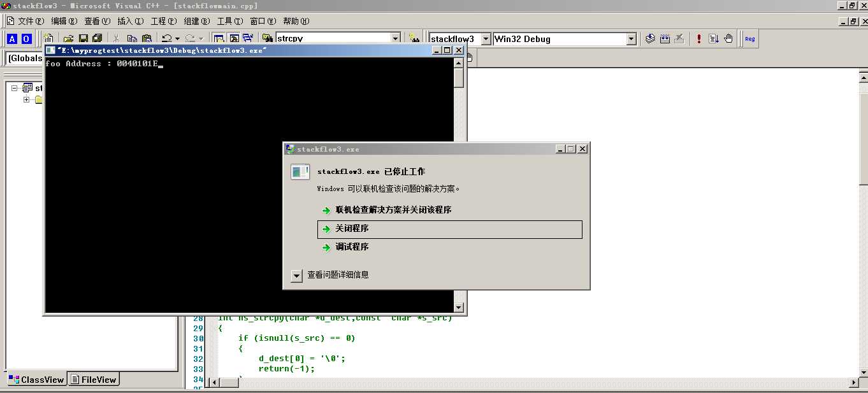Image resolution: width=868 pixels, height=393 pixels.
Task: Click the editor horizontal scrollbar left arrow
Action: (214, 382)
